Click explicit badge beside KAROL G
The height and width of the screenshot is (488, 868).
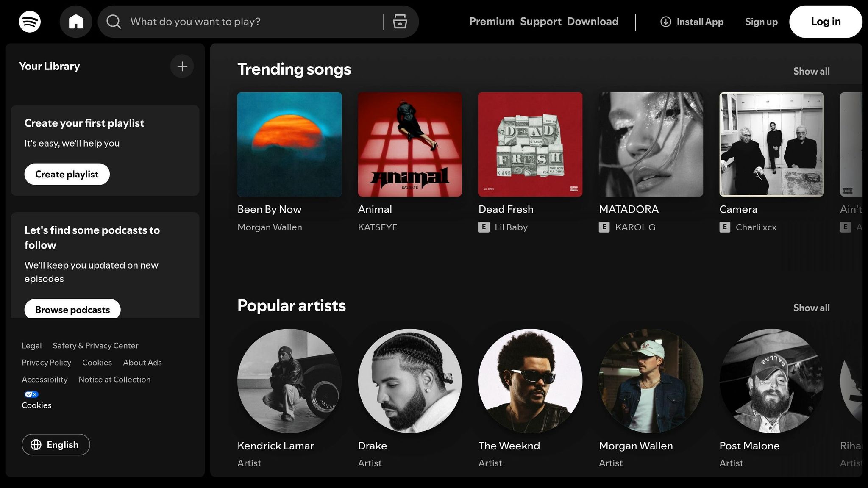[604, 227]
